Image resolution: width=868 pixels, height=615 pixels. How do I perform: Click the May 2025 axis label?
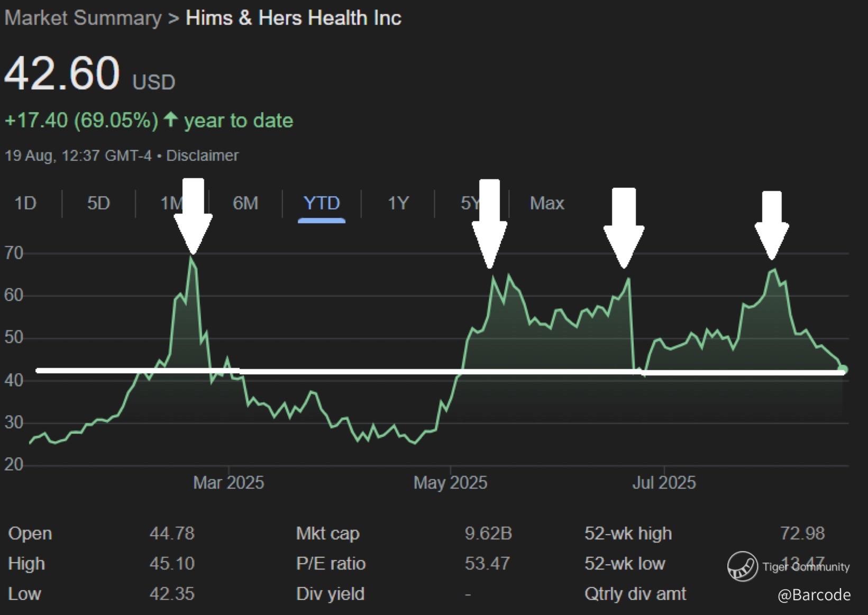coord(450,482)
